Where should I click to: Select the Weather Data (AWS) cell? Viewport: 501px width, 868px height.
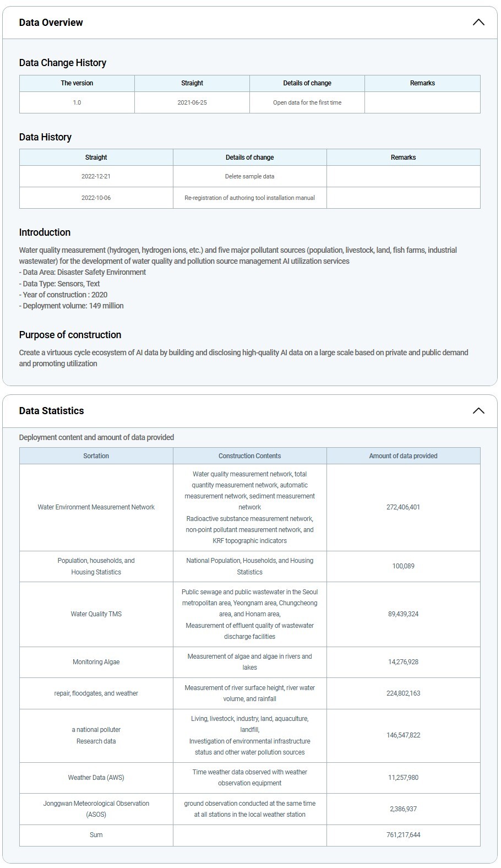[x=96, y=778]
